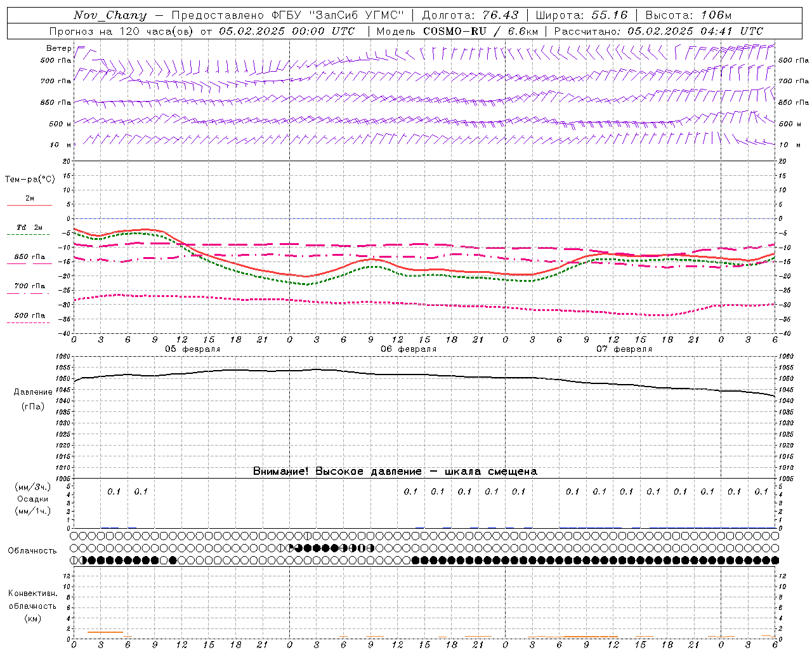Click the '850 гПа' temperature legend entry

click(x=30, y=257)
